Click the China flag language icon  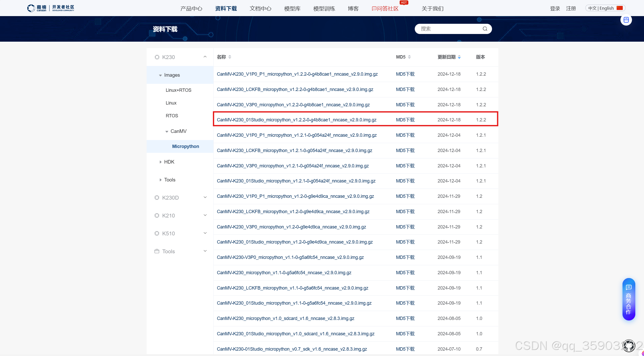click(x=619, y=8)
